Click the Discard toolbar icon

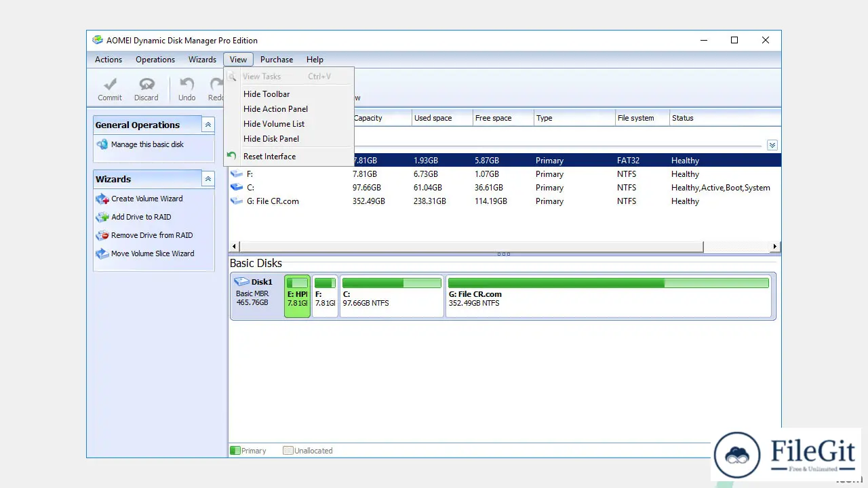[x=146, y=84]
